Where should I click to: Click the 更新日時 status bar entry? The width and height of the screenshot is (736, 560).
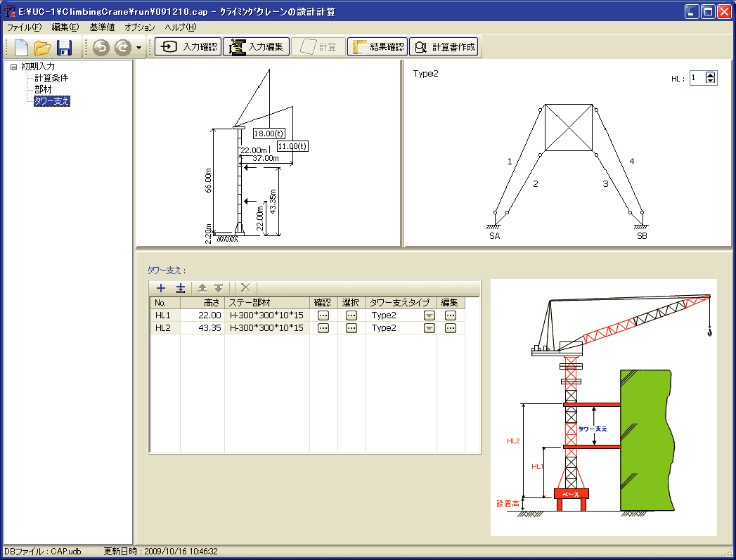tap(160, 552)
